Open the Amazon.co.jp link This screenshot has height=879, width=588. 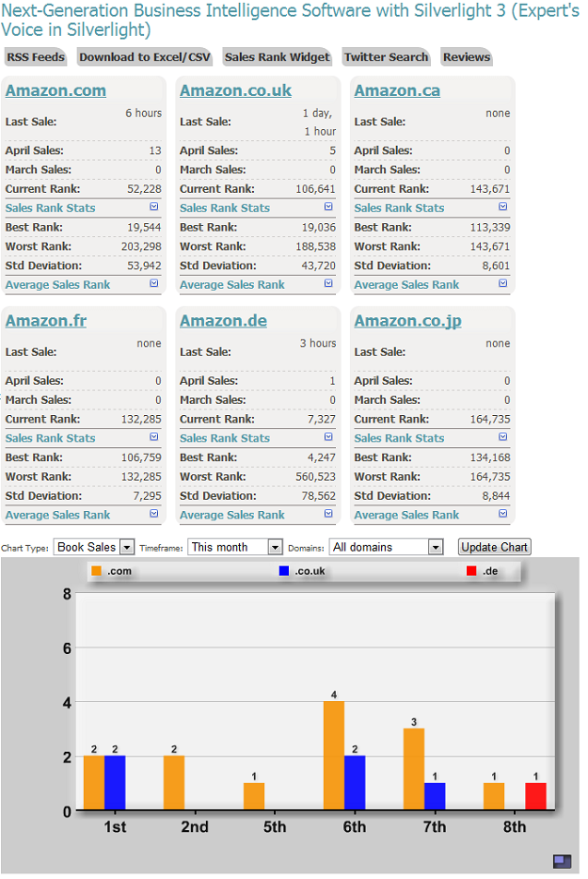pos(407,321)
